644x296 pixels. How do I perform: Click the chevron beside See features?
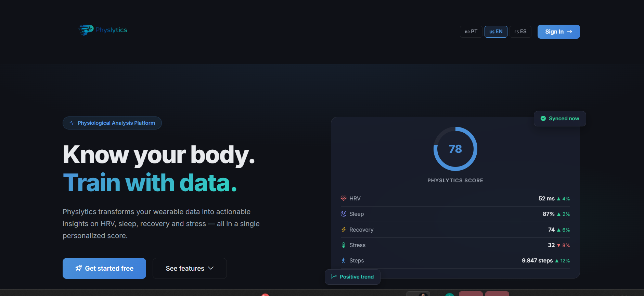[x=211, y=268]
